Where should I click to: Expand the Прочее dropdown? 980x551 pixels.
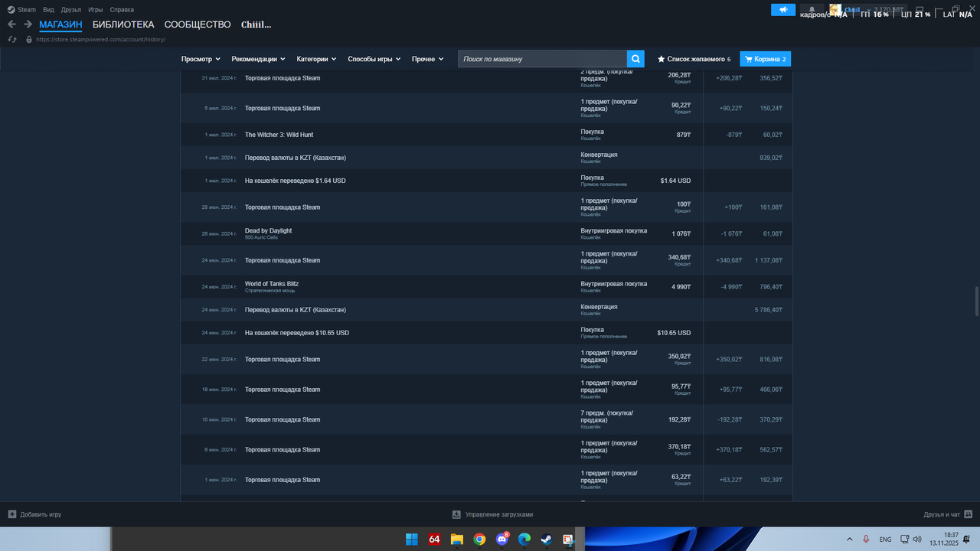(427, 59)
